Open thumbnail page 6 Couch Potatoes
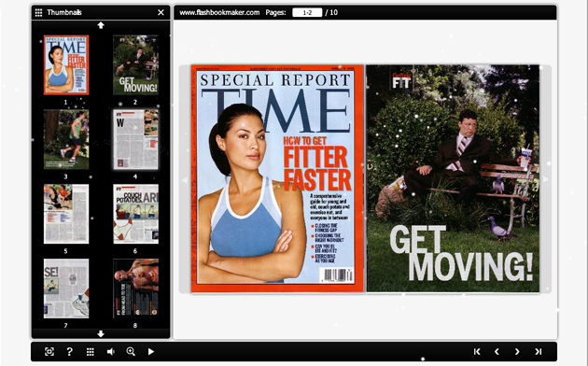Image resolution: width=588 pixels, height=366 pixels. 135,214
